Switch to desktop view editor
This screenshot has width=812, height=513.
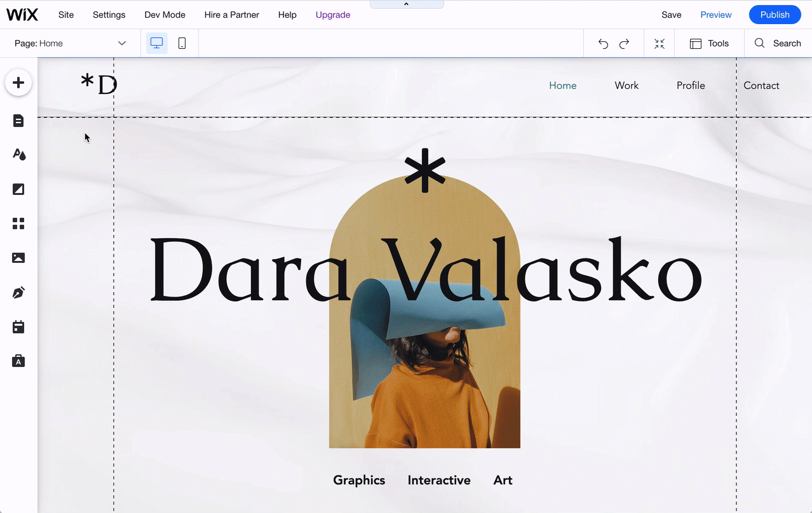pyautogui.click(x=157, y=43)
